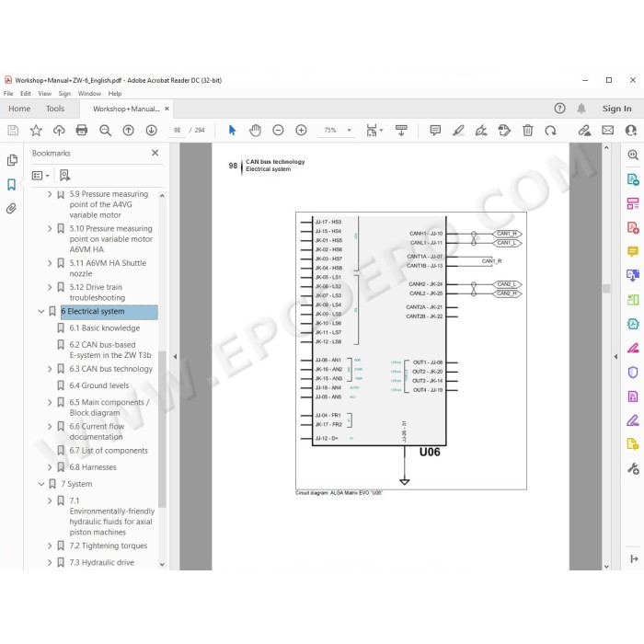Select the Hand pan tool
The width and height of the screenshot is (644, 644).
[x=255, y=131]
